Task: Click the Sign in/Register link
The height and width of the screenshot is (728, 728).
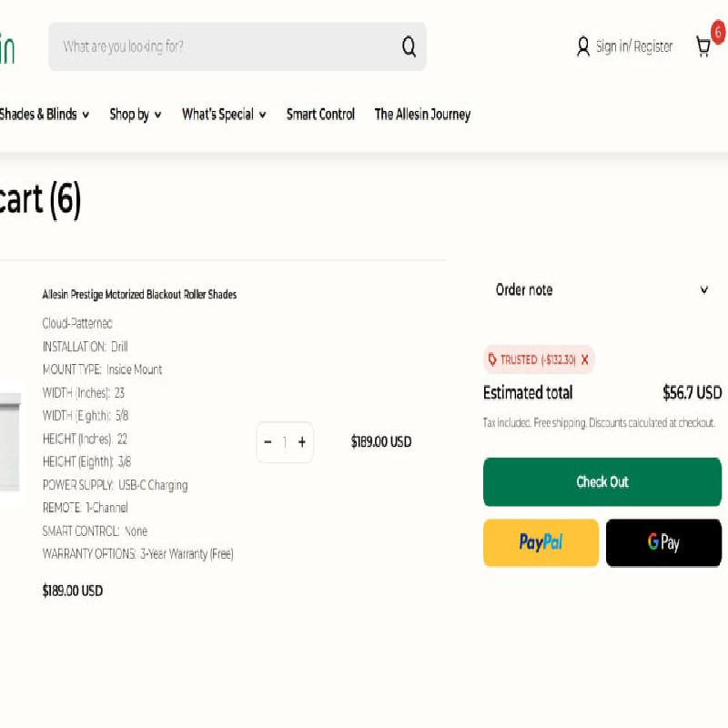Action: pyautogui.click(x=634, y=46)
